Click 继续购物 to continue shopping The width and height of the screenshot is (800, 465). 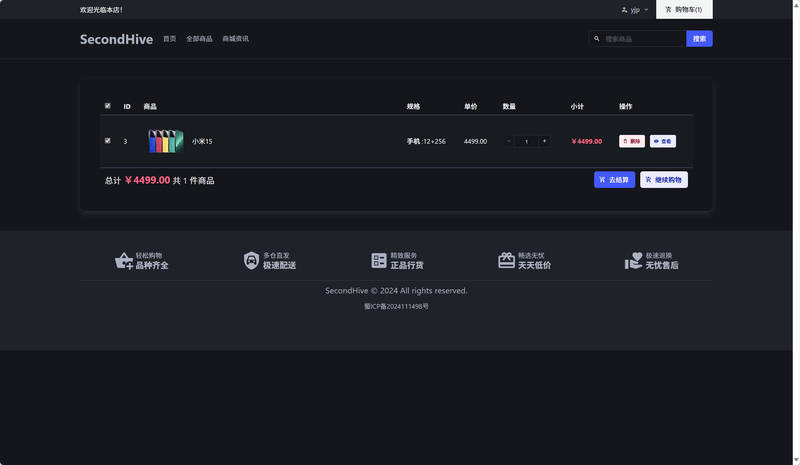coord(663,180)
